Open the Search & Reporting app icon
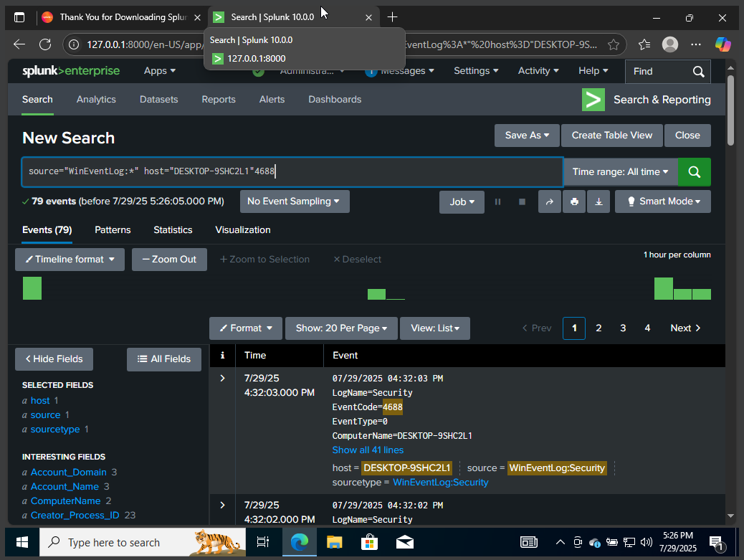 coord(593,100)
